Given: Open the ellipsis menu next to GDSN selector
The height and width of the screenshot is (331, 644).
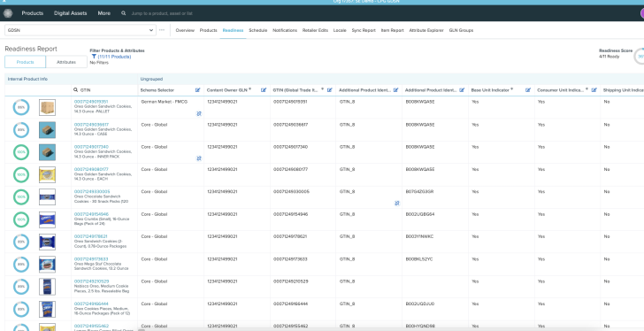Looking at the screenshot, I should tap(162, 30).
